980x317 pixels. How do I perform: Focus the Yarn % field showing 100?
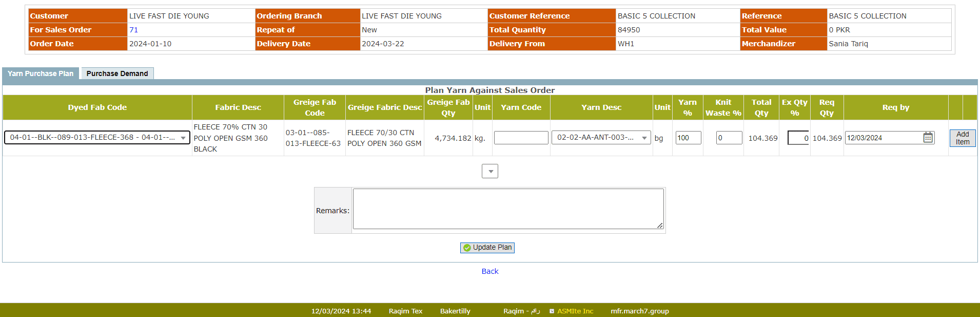688,138
